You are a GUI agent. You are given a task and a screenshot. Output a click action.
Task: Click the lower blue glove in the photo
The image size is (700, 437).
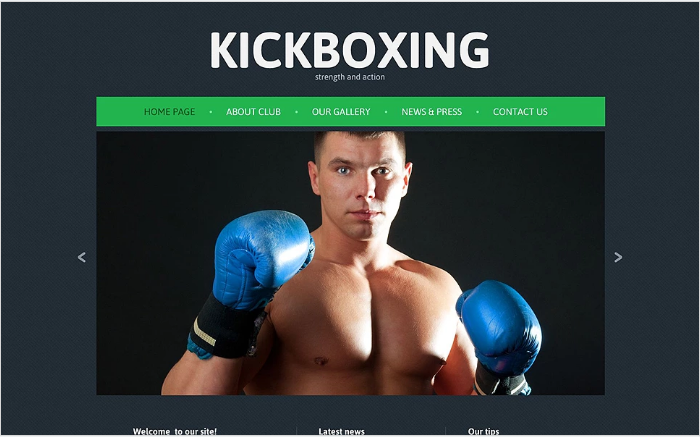[500, 328]
